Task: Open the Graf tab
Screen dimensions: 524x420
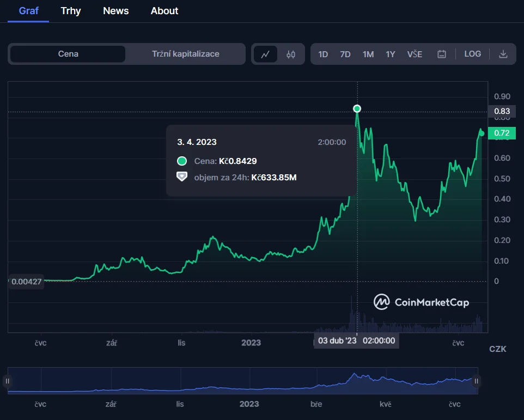Action: click(x=28, y=11)
